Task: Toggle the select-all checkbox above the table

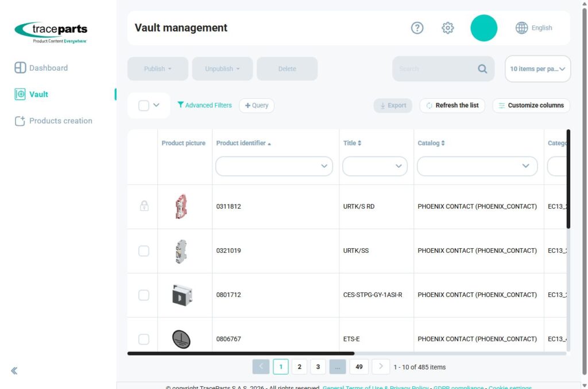Action: coord(144,105)
